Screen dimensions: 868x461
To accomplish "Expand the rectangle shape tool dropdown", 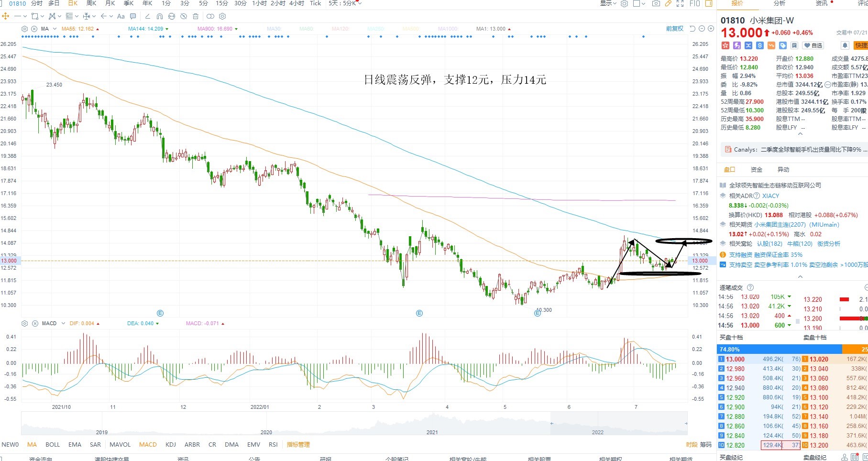I will [42, 16].
